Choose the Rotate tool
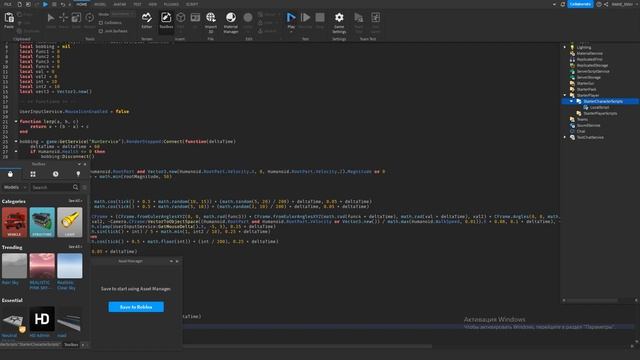640x360 pixels. point(89,18)
